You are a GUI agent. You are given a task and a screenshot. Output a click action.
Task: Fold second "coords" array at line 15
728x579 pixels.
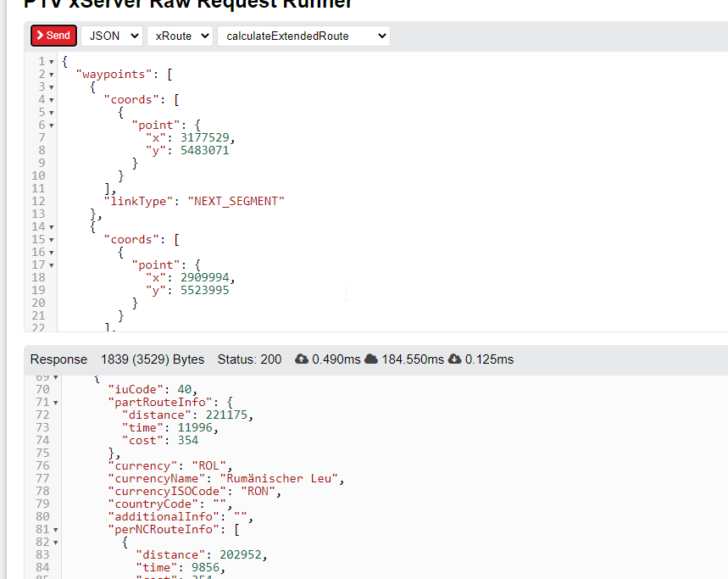point(52,240)
